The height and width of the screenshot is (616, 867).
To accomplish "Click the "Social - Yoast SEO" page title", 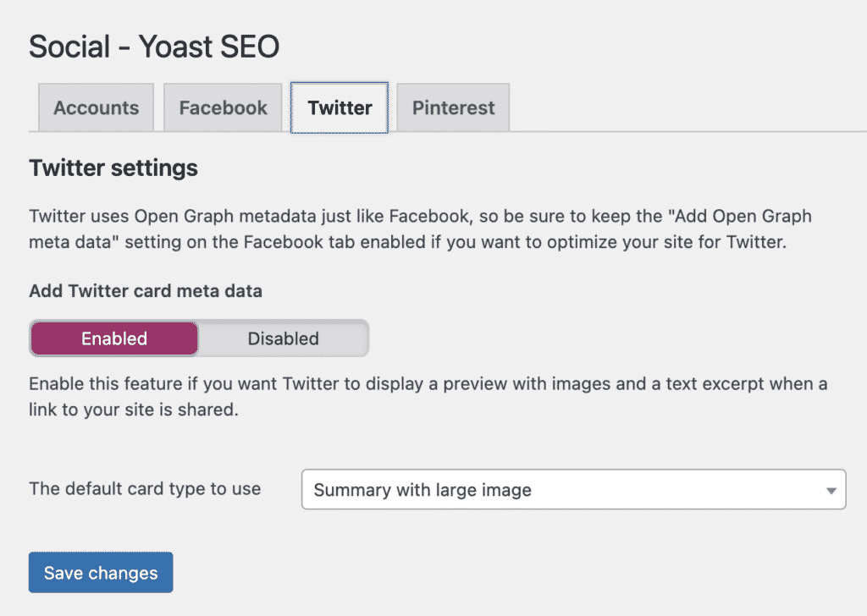I will [x=154, y=47].
